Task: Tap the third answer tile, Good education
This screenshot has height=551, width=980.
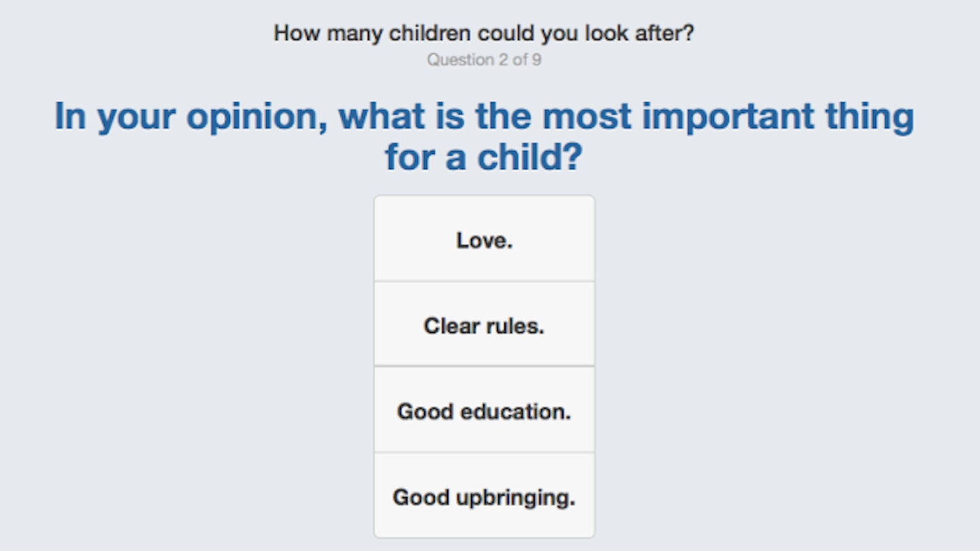Action: [x=484, y=410]
